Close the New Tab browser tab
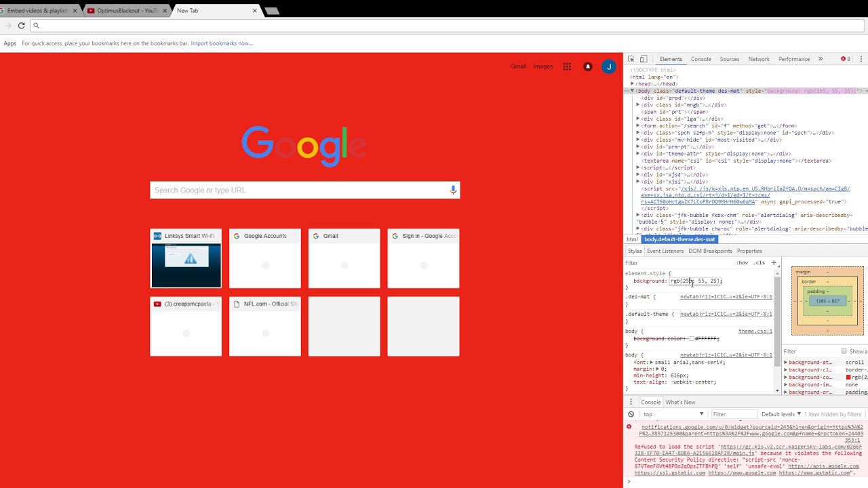 click(255, 11)
